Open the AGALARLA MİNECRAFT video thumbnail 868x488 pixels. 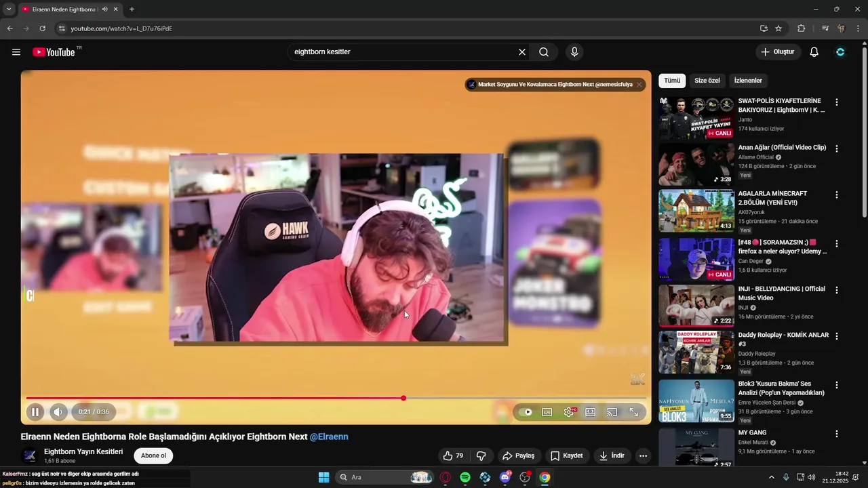[x=696, y=211]
